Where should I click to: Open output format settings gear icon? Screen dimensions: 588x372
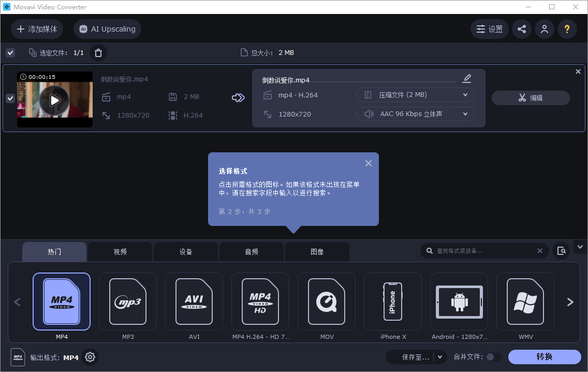tap(90, 357)
